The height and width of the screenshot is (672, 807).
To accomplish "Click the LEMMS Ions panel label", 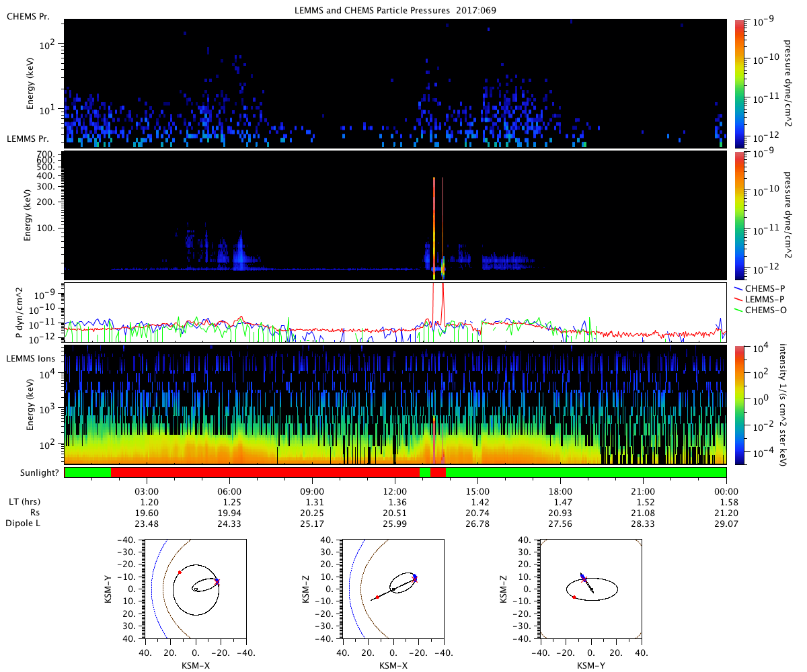I will (x=31, y=359).
